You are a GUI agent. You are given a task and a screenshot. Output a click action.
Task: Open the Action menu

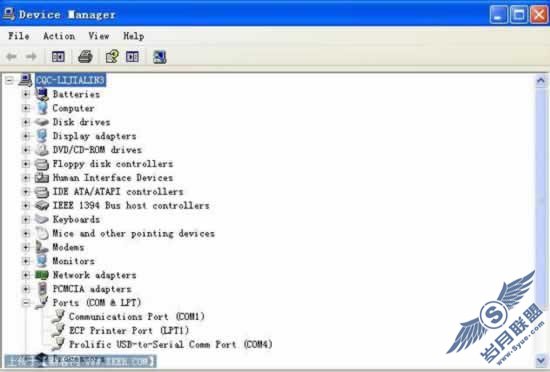[x=59, y=36]
